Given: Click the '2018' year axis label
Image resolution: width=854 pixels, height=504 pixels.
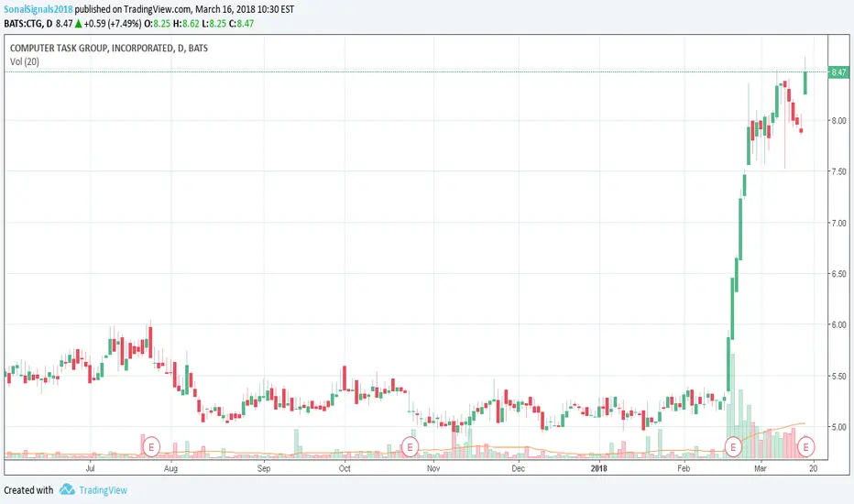Looking at the screenshot, I should tap(598, 468).
